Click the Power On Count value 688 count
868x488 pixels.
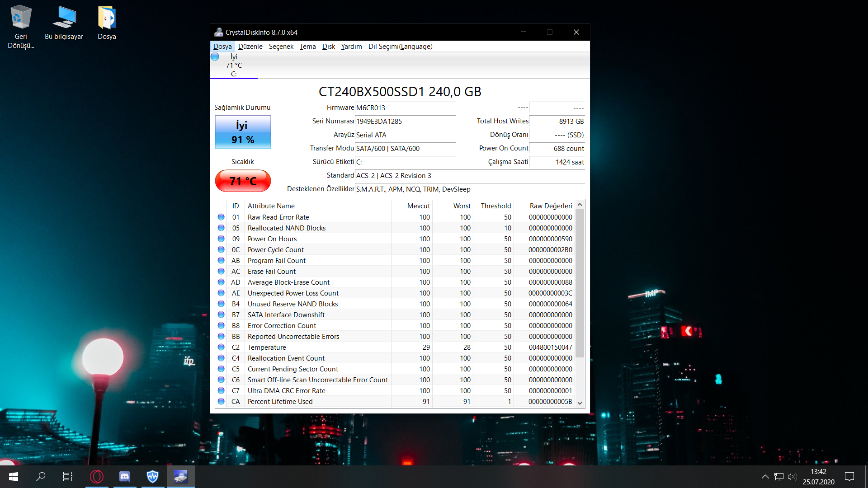tap(557, 149)
